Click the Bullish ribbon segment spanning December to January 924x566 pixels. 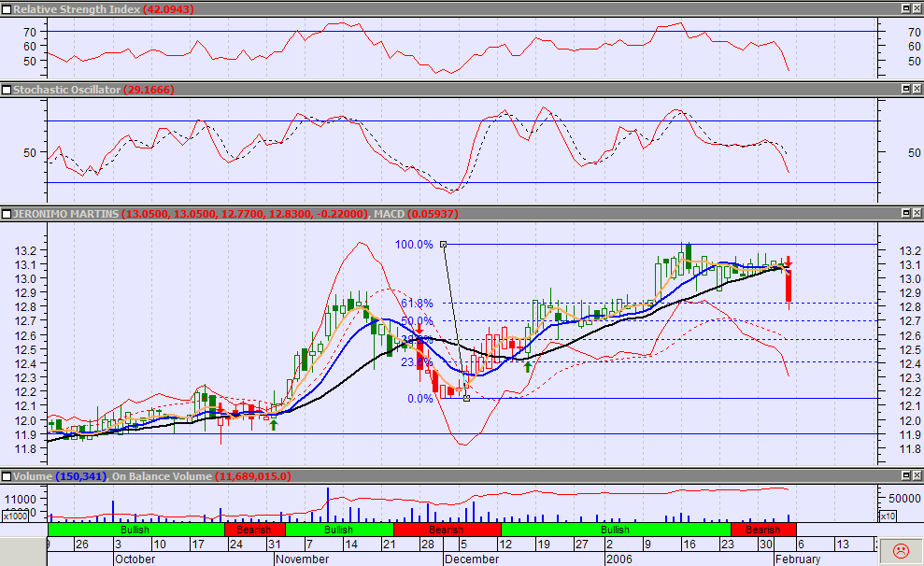tap(616, 530)
